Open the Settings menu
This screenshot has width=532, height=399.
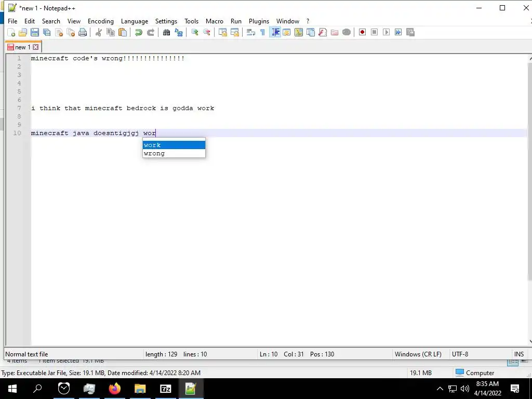[x=166, y=21]
